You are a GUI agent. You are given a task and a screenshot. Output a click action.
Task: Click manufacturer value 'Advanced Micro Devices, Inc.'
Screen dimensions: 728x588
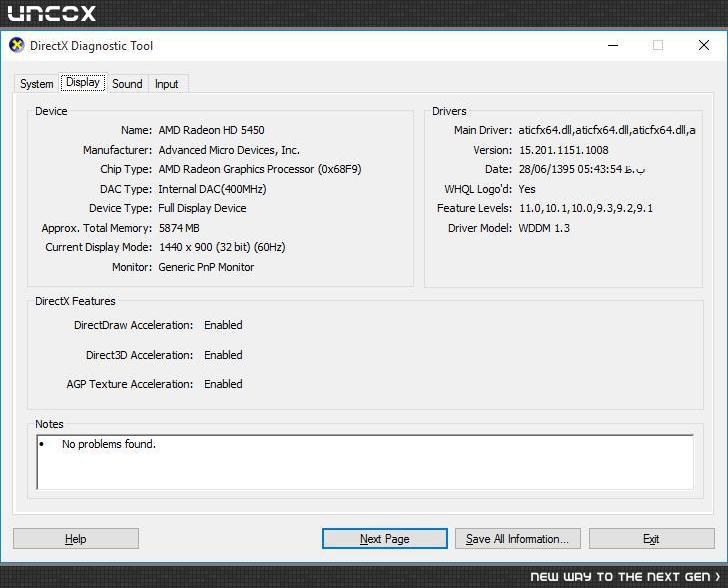[x=229, y=150]
